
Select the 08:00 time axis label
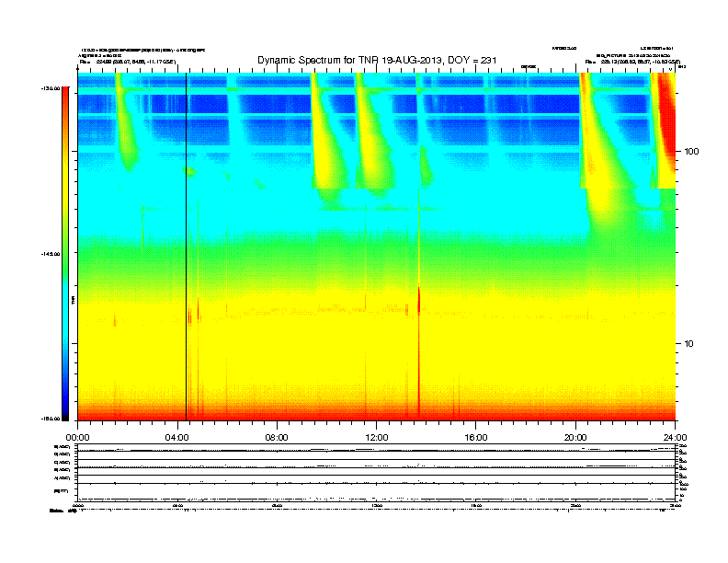(x=277, y=438)
